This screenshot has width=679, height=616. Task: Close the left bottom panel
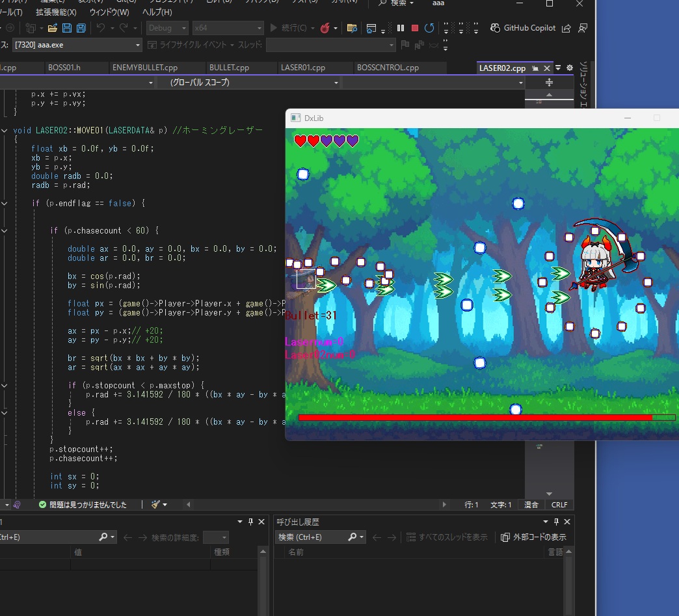pyautogui.click(x=261, y=522)
